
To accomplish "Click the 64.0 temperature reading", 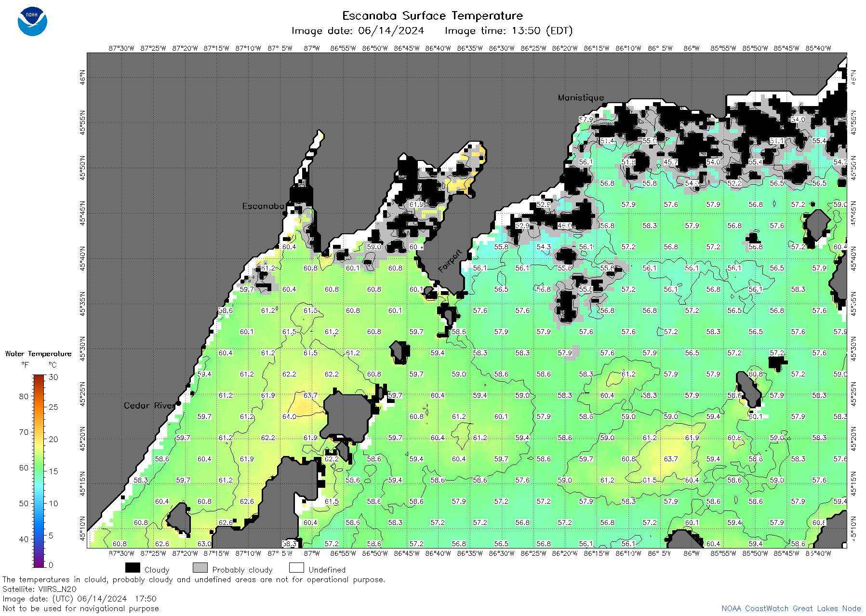I will click(289, 416).
